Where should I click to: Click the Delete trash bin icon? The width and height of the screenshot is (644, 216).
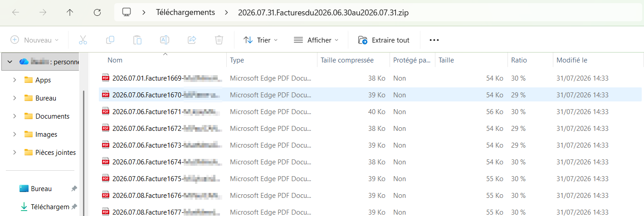click(219, 40)
